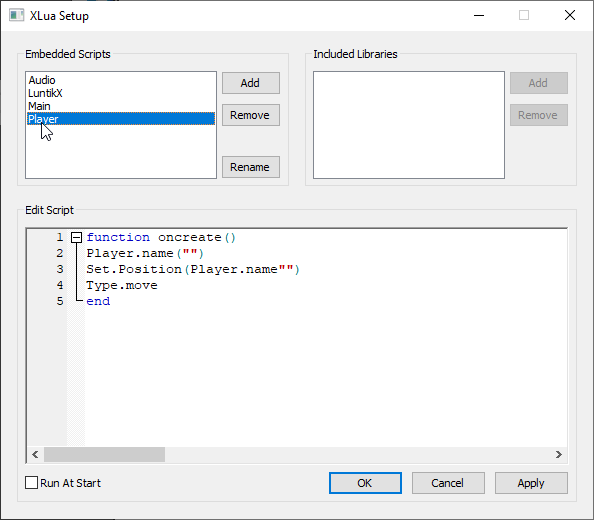This screenshot has height=520, width=594.
Task: Remove the selected embedded script
Action: (x=251, y=115)
